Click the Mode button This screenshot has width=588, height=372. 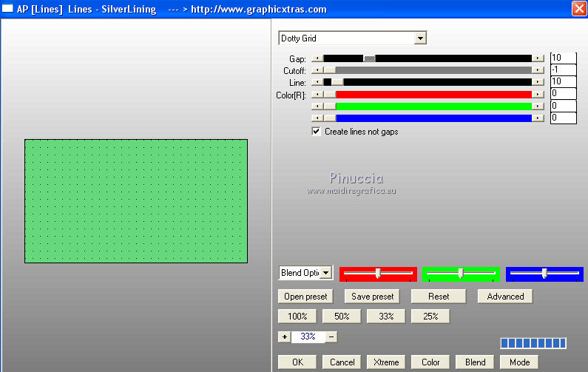(x=519, y=362)
